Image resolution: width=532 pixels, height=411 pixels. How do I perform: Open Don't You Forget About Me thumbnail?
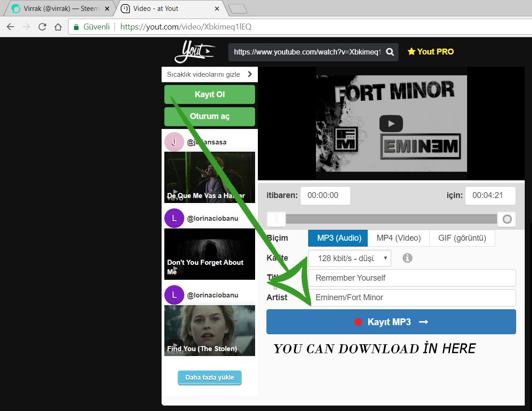(210, 254)
